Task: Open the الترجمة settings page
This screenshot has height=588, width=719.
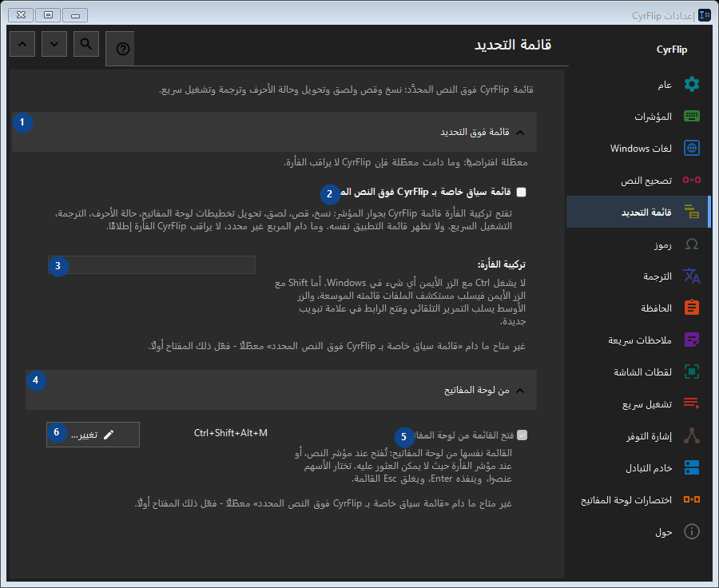Action: (638, 276)
